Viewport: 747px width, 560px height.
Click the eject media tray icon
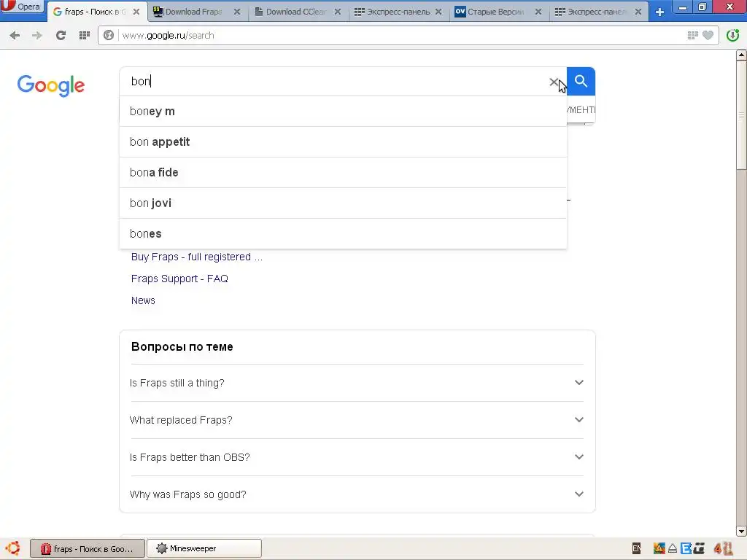(x=673, y=549)
